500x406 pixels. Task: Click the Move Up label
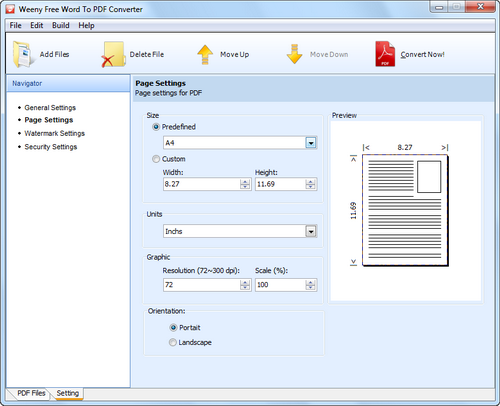[x=234, y=54]
